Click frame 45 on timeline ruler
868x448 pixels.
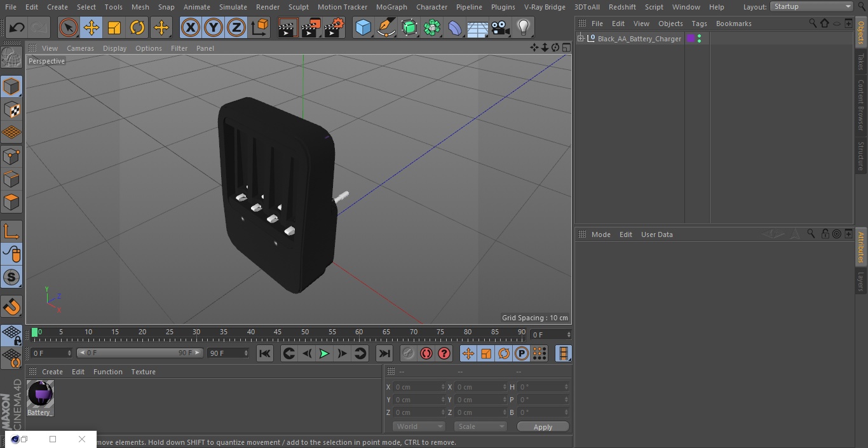[x=278, y=332]
